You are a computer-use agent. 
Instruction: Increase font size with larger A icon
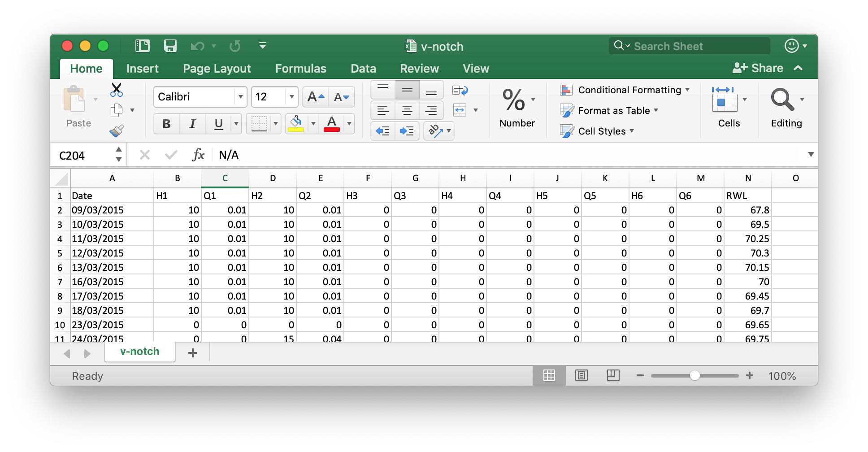316,97
